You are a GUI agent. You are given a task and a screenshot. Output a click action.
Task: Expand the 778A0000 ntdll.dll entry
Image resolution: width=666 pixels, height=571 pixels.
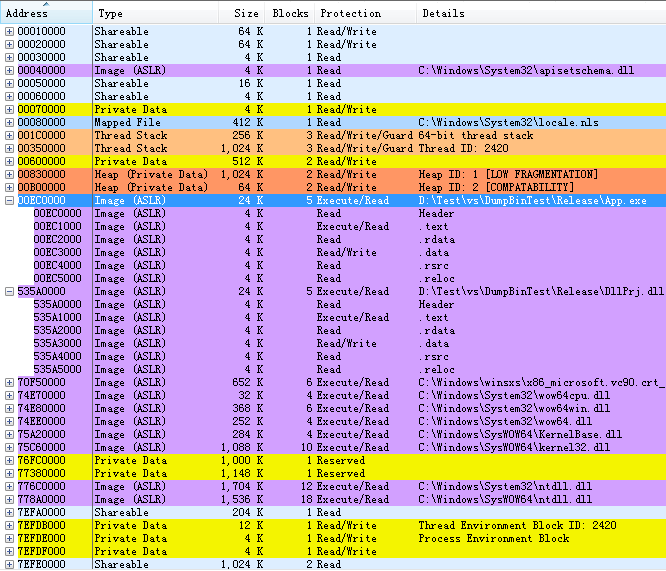click(10, 499)
